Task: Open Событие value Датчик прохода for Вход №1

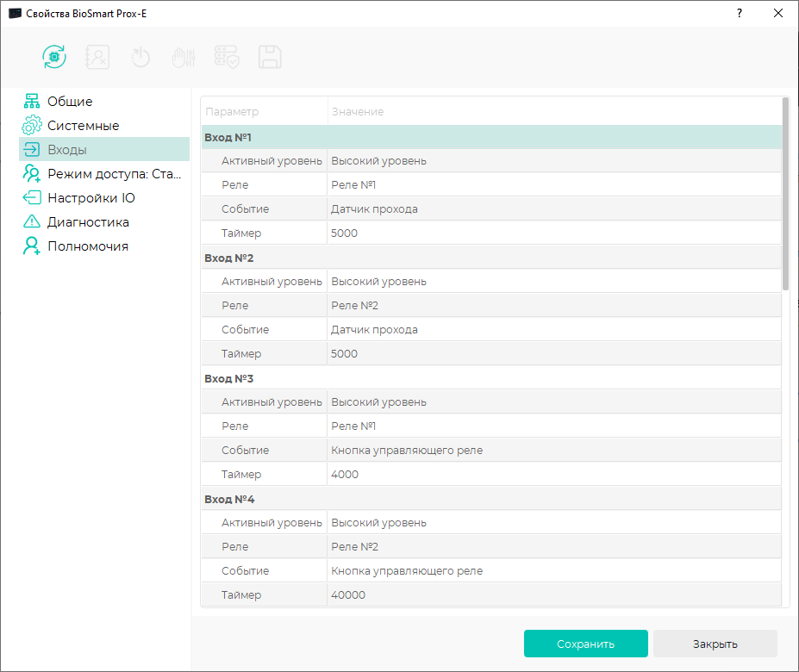Action: pyautogui.click(x=554, y=208)
